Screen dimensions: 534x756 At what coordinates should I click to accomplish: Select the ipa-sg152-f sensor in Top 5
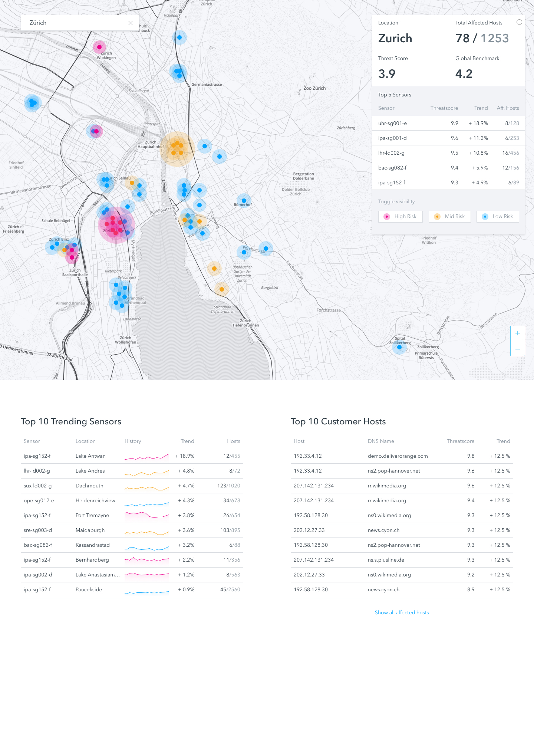449,183
